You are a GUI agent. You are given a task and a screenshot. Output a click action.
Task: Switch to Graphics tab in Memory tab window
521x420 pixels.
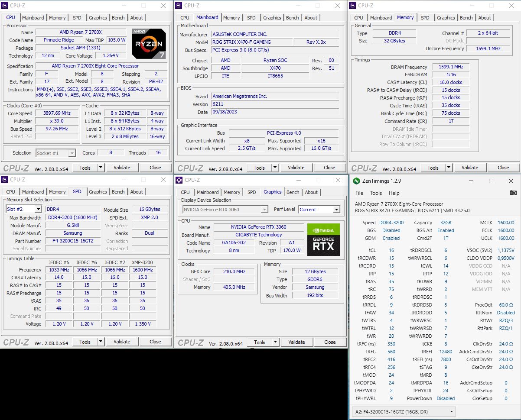(446, 18)
